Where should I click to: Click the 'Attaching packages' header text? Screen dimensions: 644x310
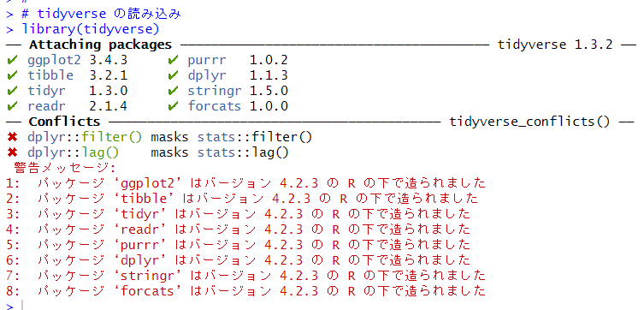(x=100, y=45)
